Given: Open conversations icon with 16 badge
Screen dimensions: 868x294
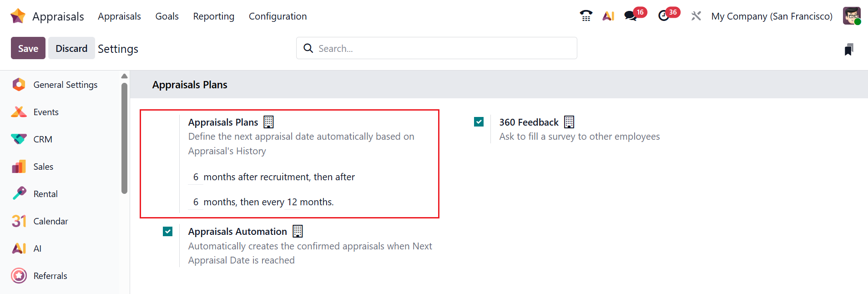Looking at the screenshot, I should click(631, 16).
